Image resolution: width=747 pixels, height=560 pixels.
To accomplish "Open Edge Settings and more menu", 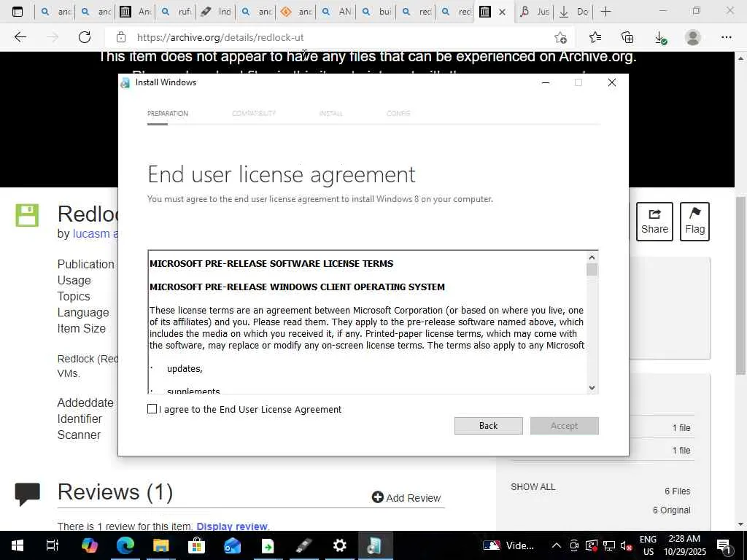I will click(x=726, y=37).
